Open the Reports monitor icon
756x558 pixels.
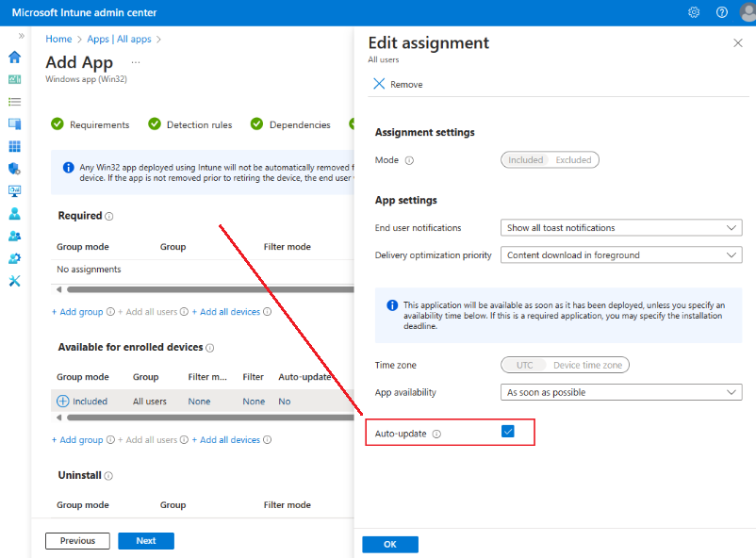[x=14, y=191]
